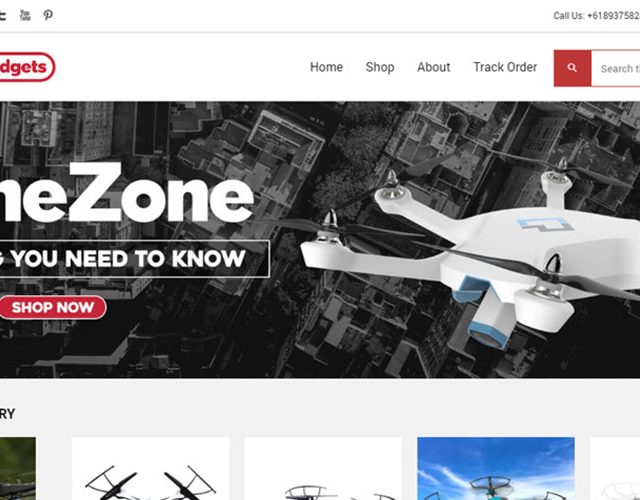This screenshot has width=640, height=500.
Task: Open the Pinterest social link
Action: [48, 16]
